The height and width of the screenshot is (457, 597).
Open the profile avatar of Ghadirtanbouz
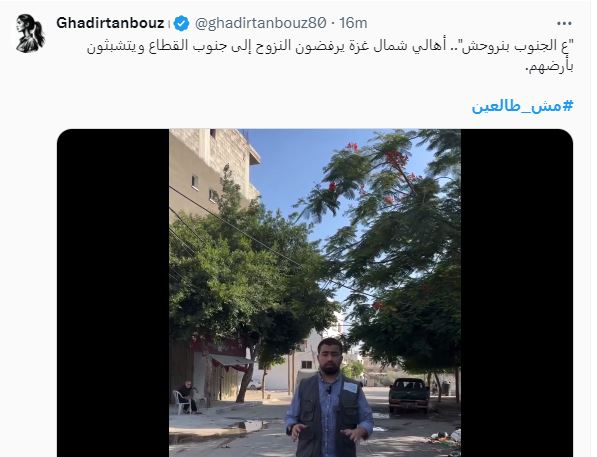point(30,34)
